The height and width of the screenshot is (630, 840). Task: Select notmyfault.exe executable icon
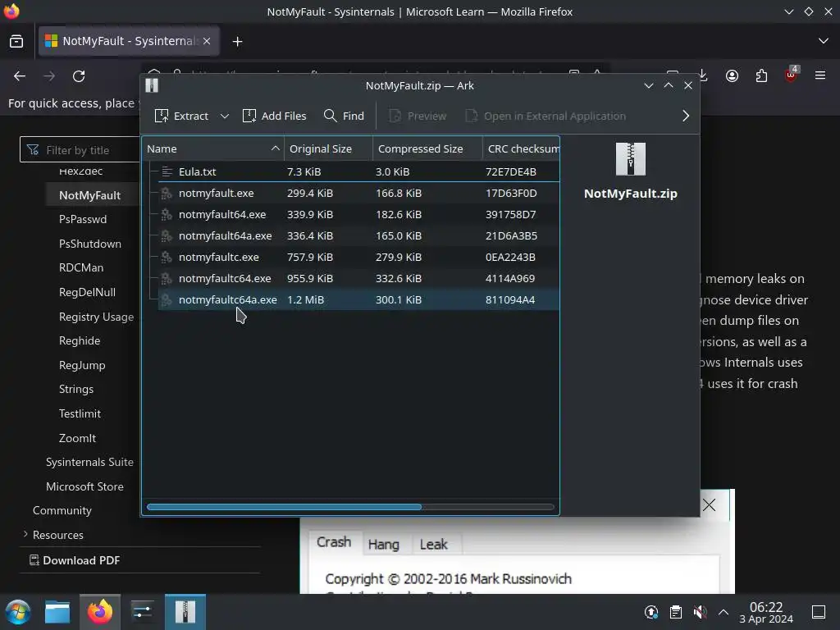click(167, 193)
